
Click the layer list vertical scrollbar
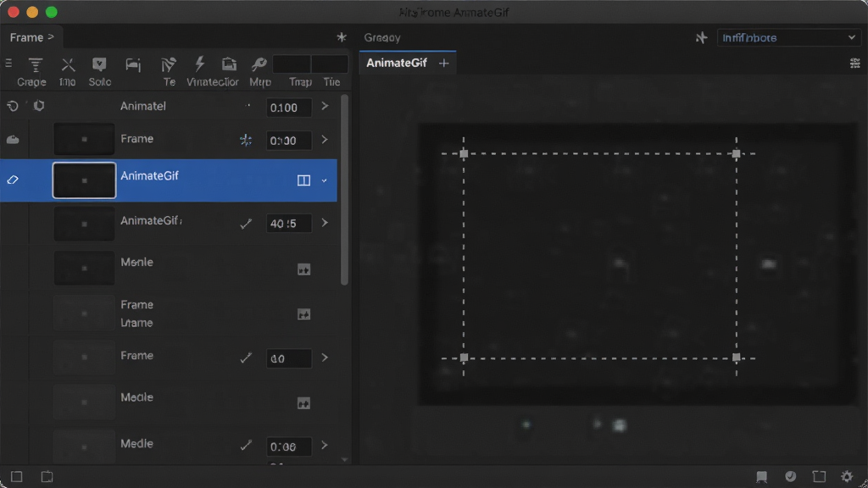(344, 190)
